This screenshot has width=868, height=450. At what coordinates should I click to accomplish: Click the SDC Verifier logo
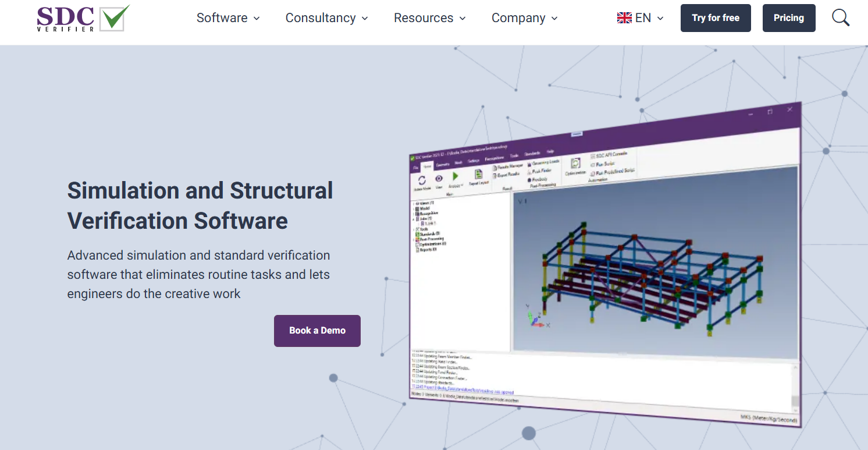(83, 18)
